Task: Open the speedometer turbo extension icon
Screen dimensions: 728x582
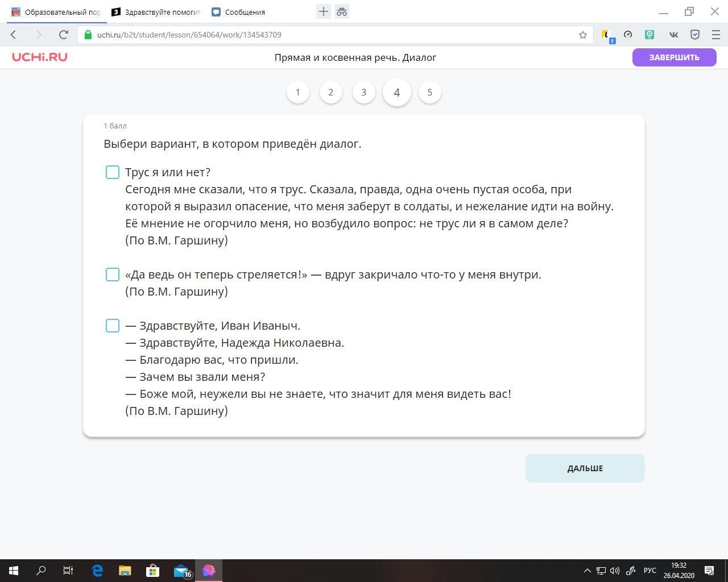Action: [x=628, y=35]
